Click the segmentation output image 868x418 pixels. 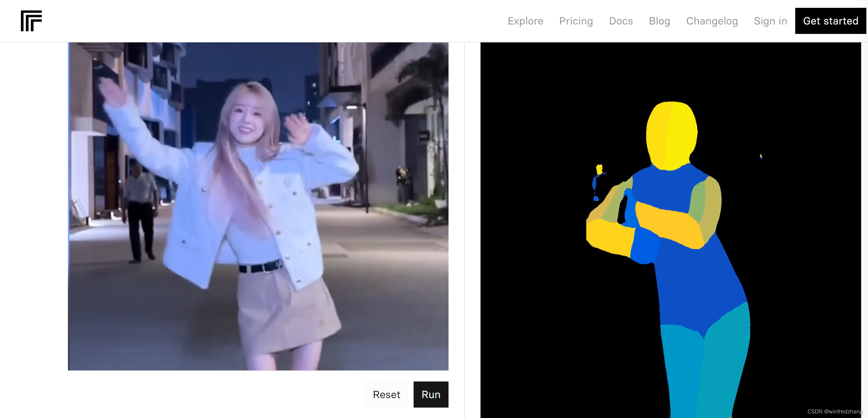671,230
